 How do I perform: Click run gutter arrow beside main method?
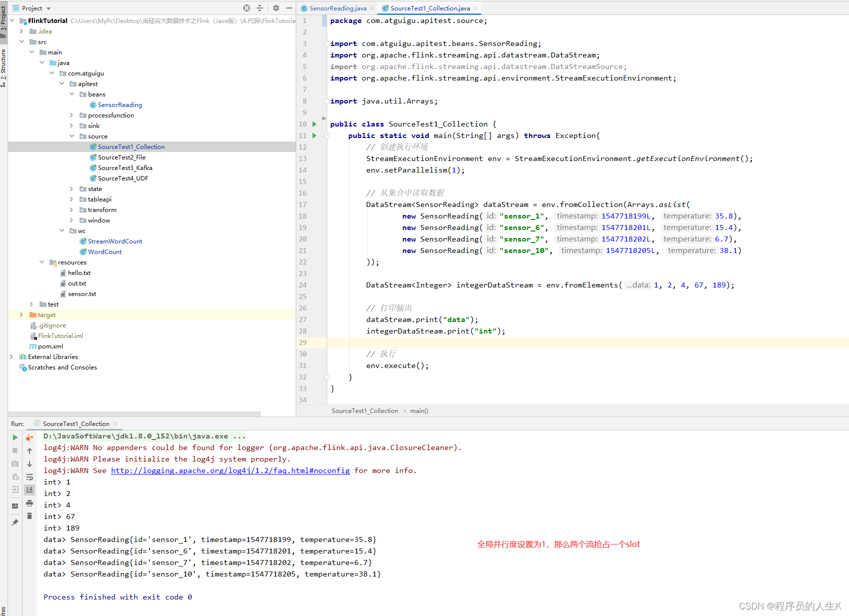pos(315,135)
